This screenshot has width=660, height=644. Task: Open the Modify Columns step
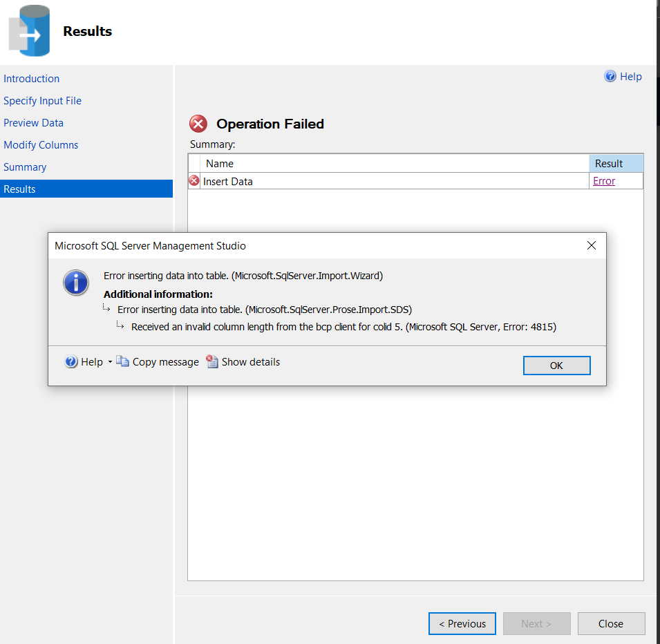click(x=41, y=145)
